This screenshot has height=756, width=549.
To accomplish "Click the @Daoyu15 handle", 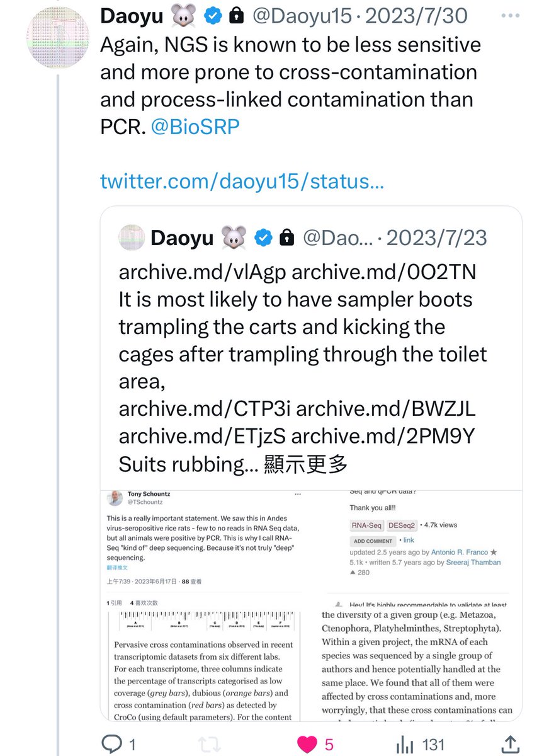I will (302, 18).
